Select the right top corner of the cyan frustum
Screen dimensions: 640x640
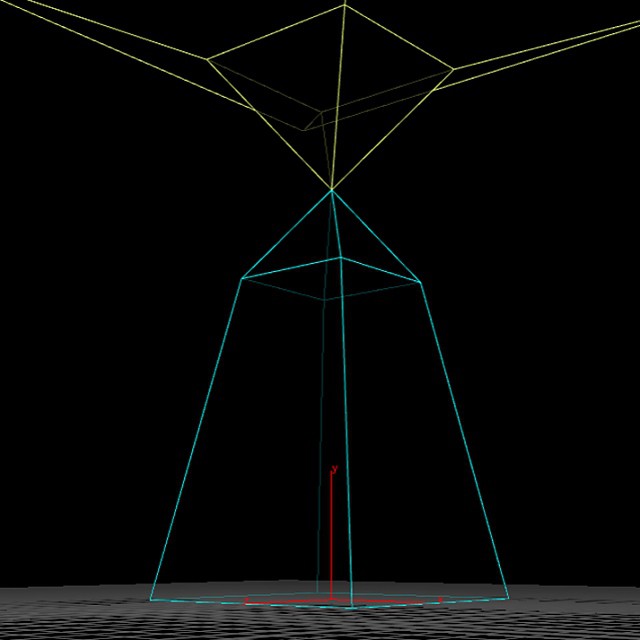[x=420, y=282]
